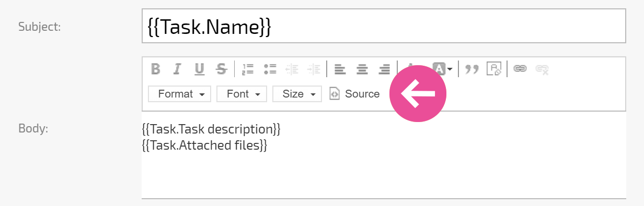Click the Subject field containing {{Task.Name}}
Viewport: 644px width, 206px height.
click(384, 26)
